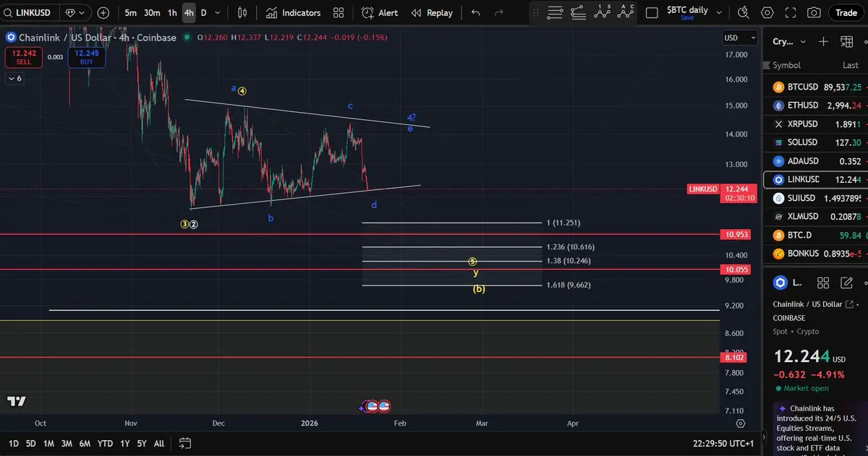Take a chart snapshot with camera icon
Viewport: 868px width, 456px height.
pos(814,13)
